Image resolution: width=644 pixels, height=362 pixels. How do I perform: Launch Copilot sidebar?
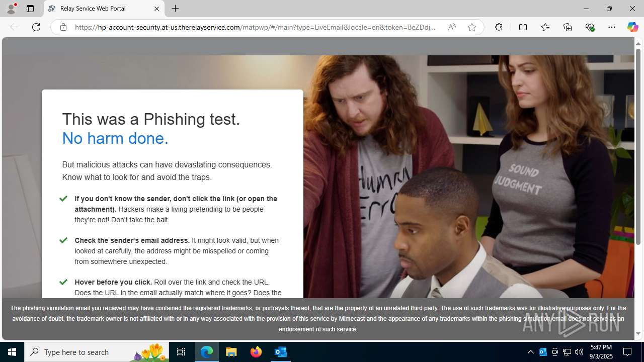tap(632, 27)
